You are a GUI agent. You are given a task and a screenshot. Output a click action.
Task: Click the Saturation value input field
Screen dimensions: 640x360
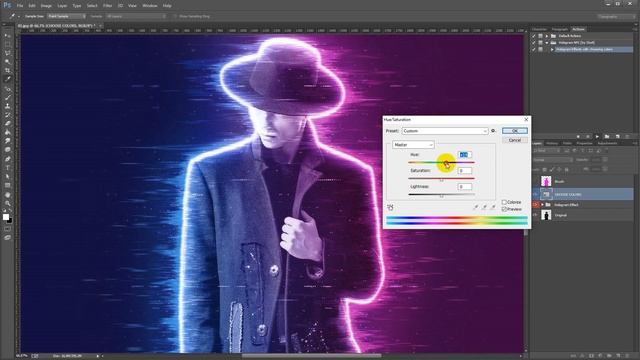point(464,171)
